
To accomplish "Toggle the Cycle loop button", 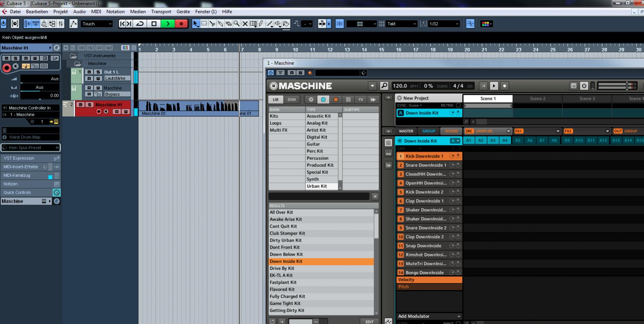I will [140, 24].
